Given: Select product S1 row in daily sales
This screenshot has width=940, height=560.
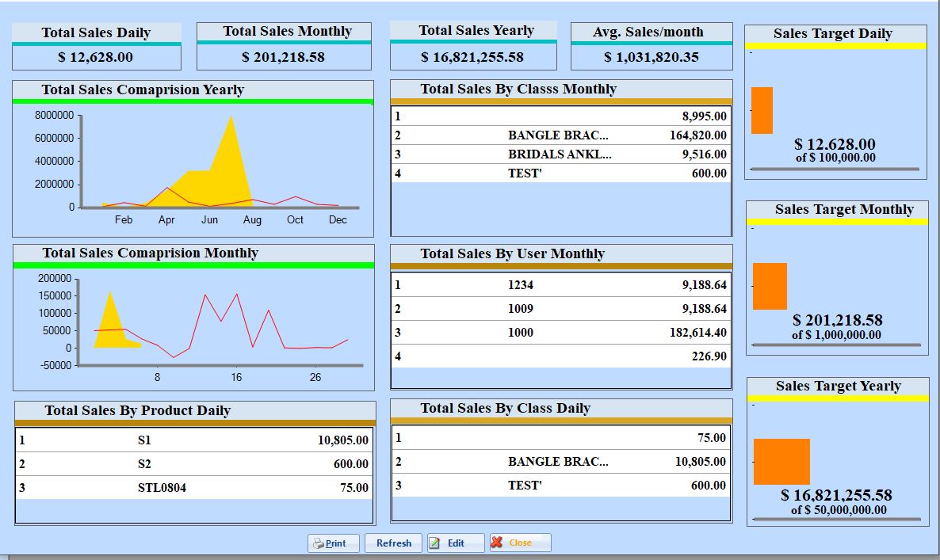Looking at the screenshot, I should (194, 440).
